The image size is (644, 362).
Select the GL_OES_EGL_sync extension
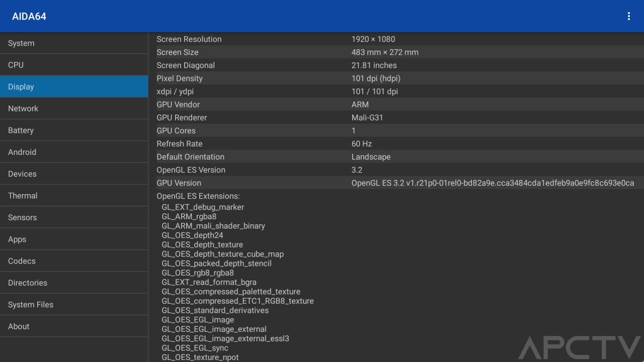click(195, 348)
